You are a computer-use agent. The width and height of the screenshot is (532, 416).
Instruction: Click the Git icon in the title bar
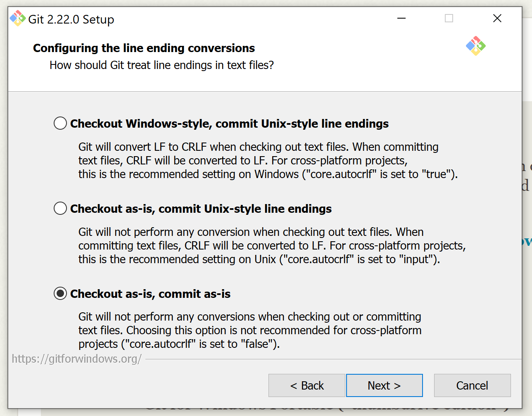click(x=18, y=19)
